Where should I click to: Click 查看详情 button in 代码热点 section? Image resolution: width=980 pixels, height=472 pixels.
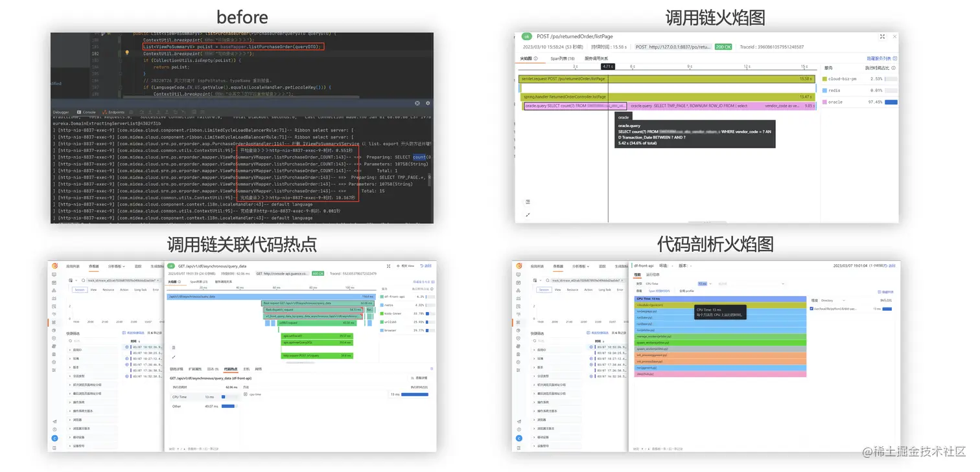(x=419, y=378)
